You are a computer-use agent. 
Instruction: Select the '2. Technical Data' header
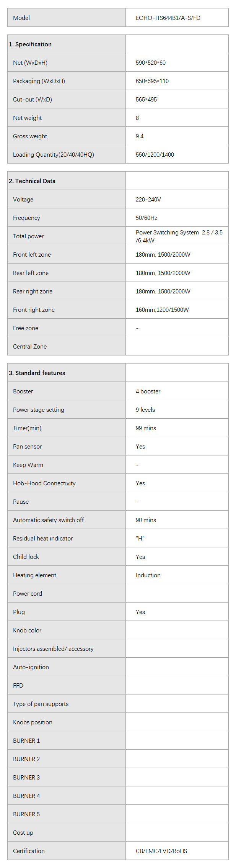pos(32,181)
